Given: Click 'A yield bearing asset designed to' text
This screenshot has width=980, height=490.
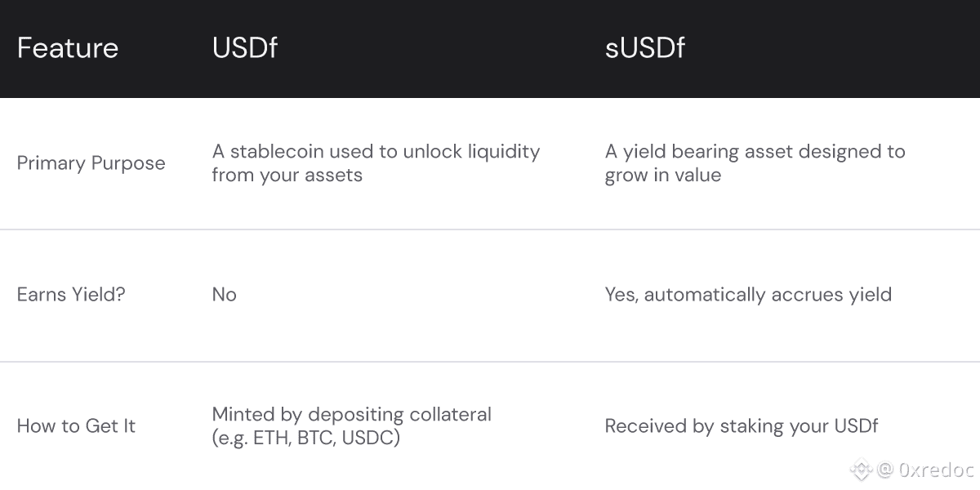Looking at the screenshot, I should coord(755,152).
